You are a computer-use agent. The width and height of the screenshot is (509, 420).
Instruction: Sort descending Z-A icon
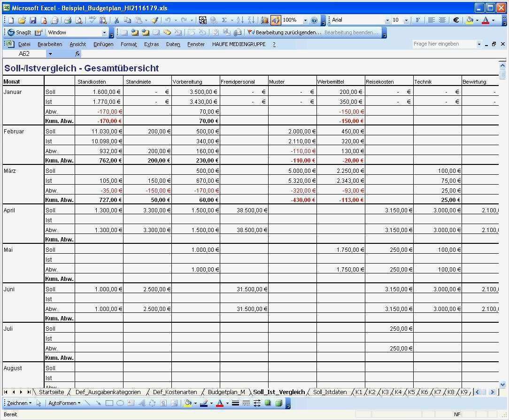tap(251, 20)
